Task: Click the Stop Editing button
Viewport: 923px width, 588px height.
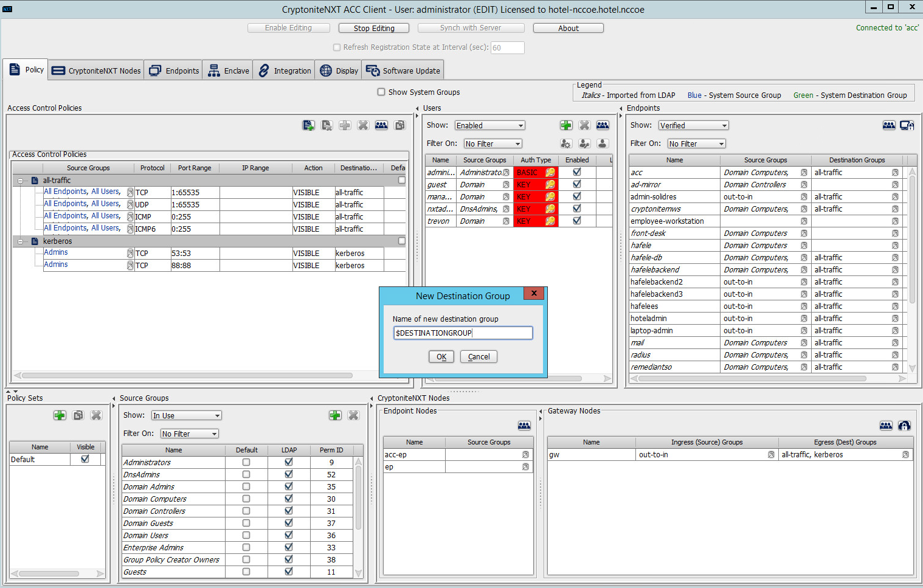Action: click(374, 28)
